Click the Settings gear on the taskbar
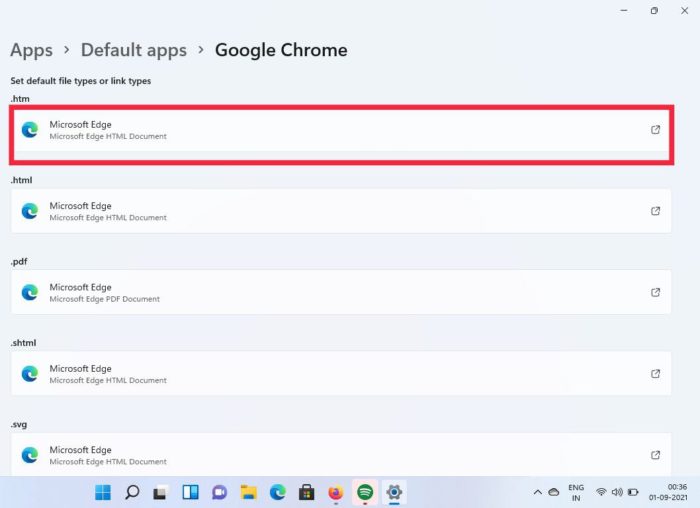Screen dimensions: 700x508 [x=394, y=492]
